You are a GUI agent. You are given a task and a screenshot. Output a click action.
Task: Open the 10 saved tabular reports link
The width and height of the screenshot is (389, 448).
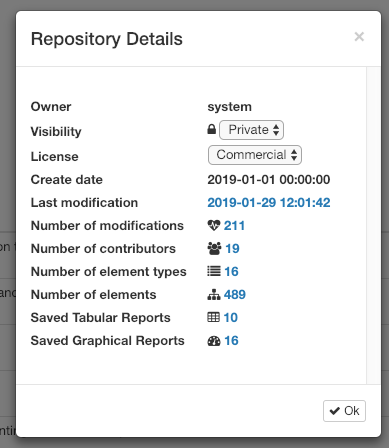coord(231,317)
